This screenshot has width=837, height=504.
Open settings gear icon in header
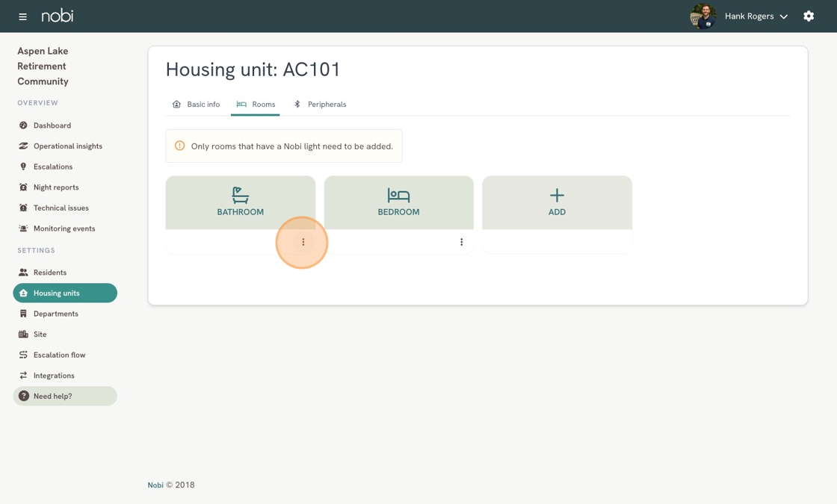coord(809,16)
